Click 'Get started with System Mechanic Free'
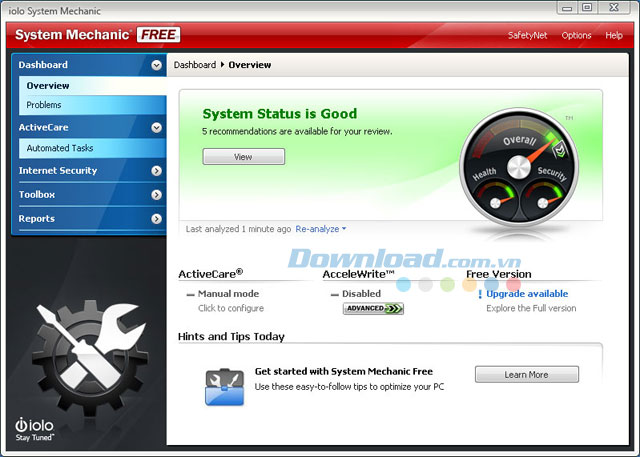The width and height of the screenshot is (640, 457). coord(344,371)
